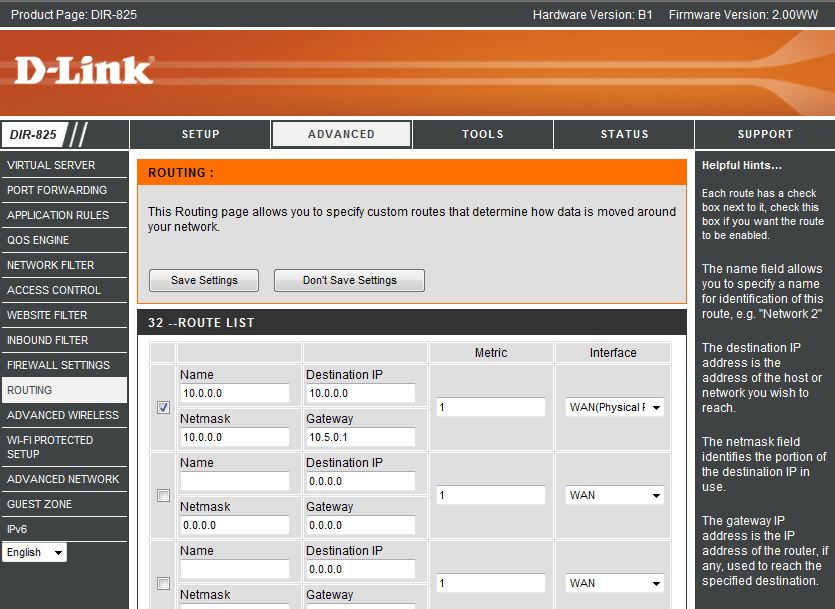
Task: Go to the TOOLS tab
Action: (x=482, y=134)
